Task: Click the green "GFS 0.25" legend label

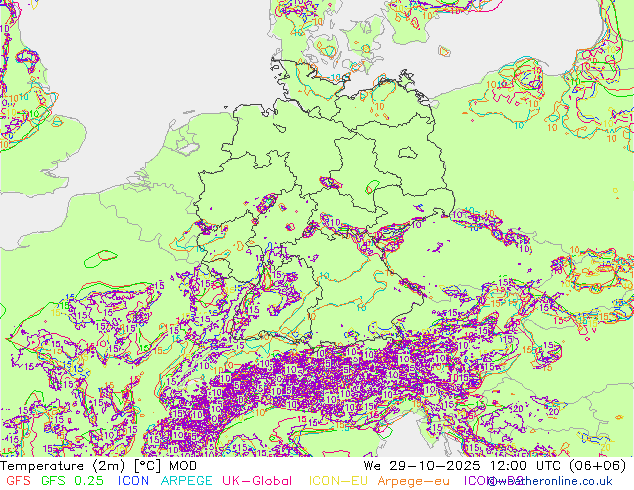Action: [x=72, y=481]
